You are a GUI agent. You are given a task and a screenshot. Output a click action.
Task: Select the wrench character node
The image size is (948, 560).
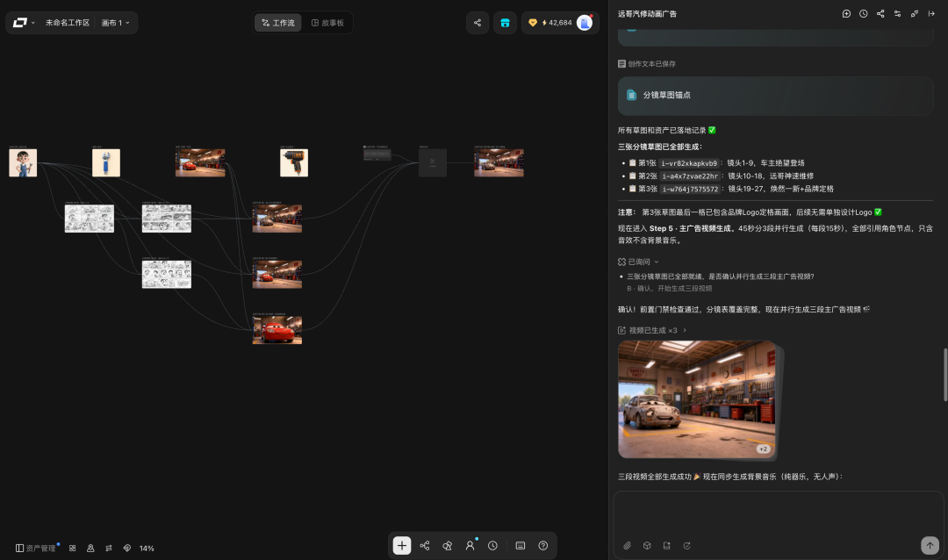106,162
